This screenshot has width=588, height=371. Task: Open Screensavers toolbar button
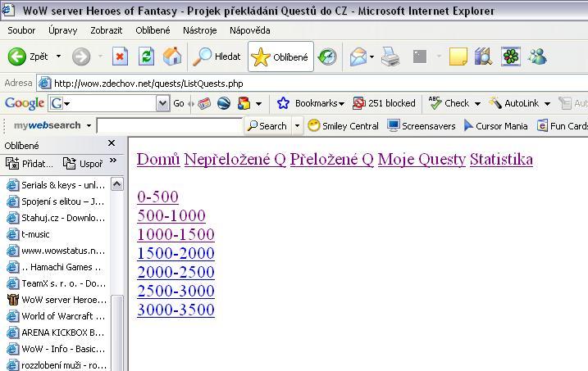[422, 126]
